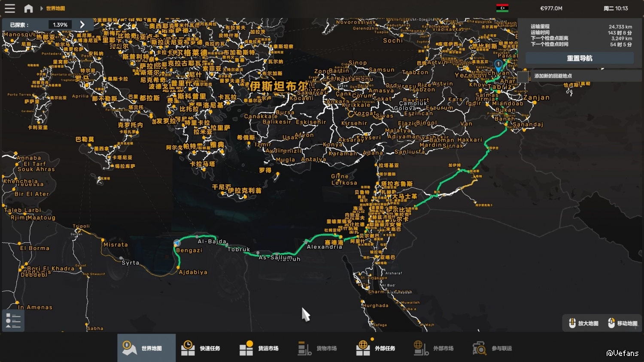Screen dimensions: 644x362
Task: Click the Libya flag icon in top bar
Action: tap(502, 8)
